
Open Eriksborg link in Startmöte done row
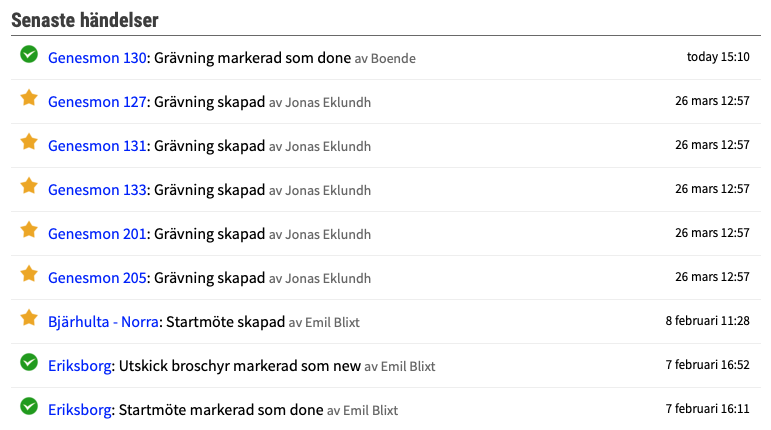(80, 410)
